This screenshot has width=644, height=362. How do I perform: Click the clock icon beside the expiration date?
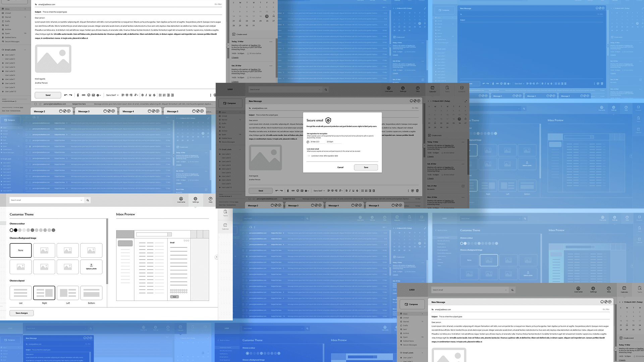click(308, 142)
